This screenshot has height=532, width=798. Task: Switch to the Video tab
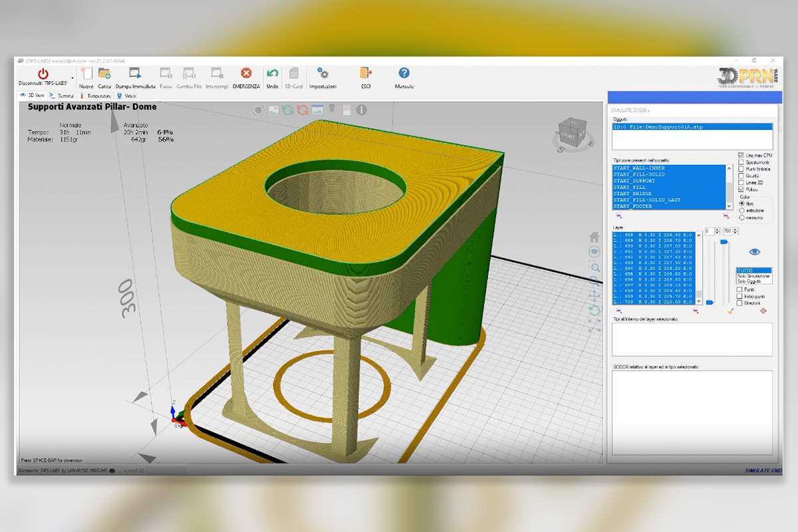[x=126, y=95]
